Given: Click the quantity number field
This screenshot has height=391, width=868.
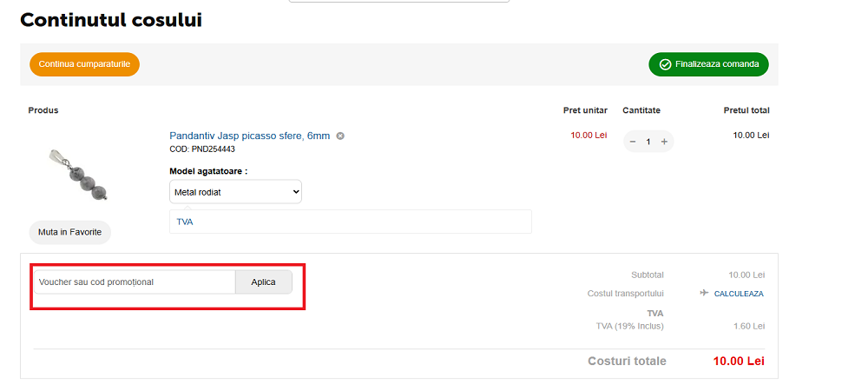Looking at the screenshot, I should click(648, 142).
